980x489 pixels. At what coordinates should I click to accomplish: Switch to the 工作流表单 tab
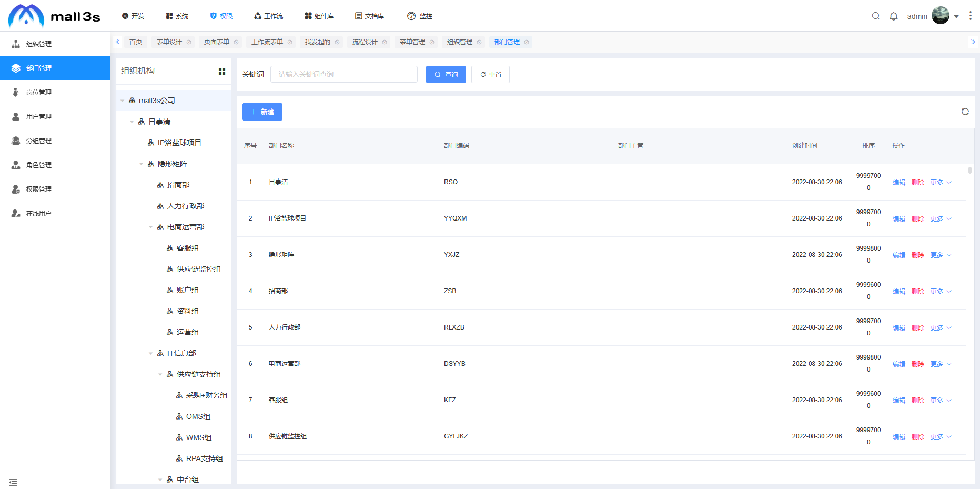coord(267,42)
